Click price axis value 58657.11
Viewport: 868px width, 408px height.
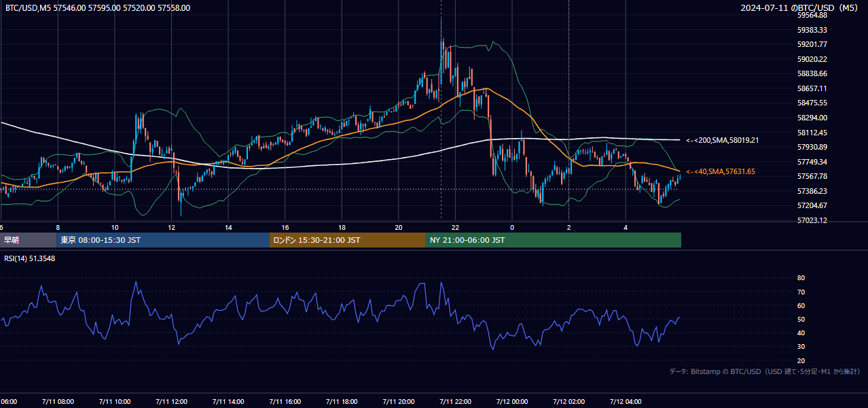[812, 88]
